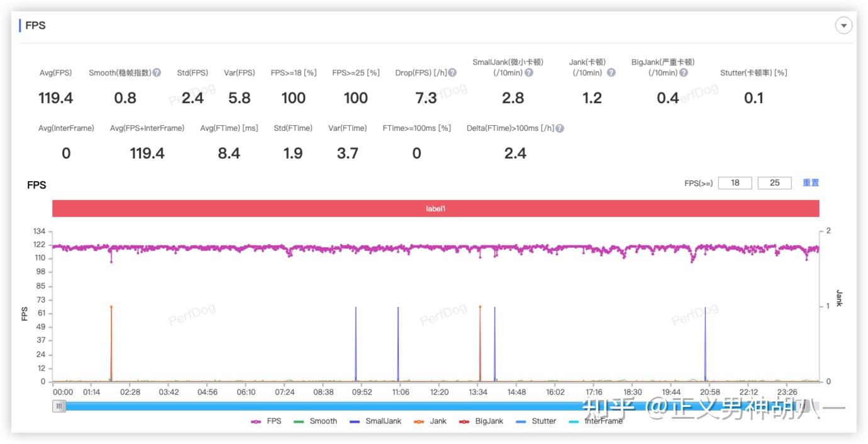Open help icon next to Smooth(稳帧指数)
Image resolution: width=868 pixels, height=444 pixels.
(157, 72)
